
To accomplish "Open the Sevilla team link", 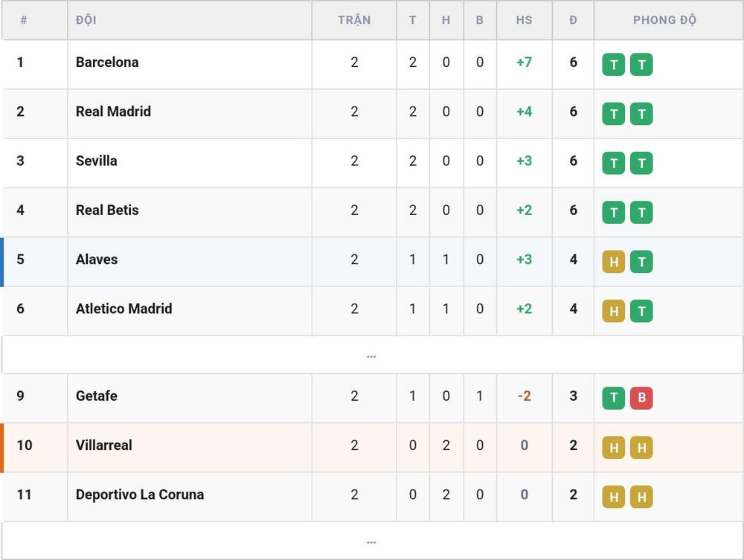I will [96, 161].
